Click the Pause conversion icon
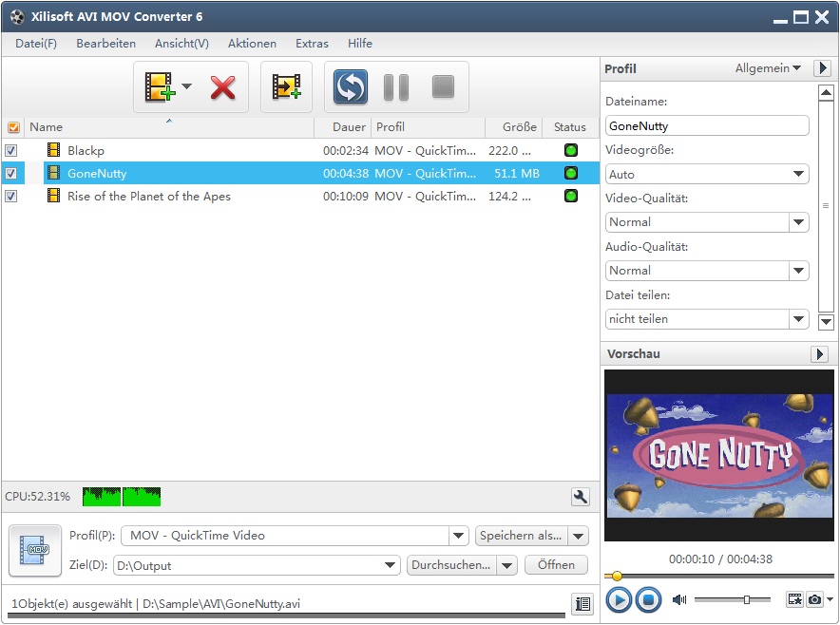Image resolution: width=840 pixels, height=625 pixels. tap(396, 87)
